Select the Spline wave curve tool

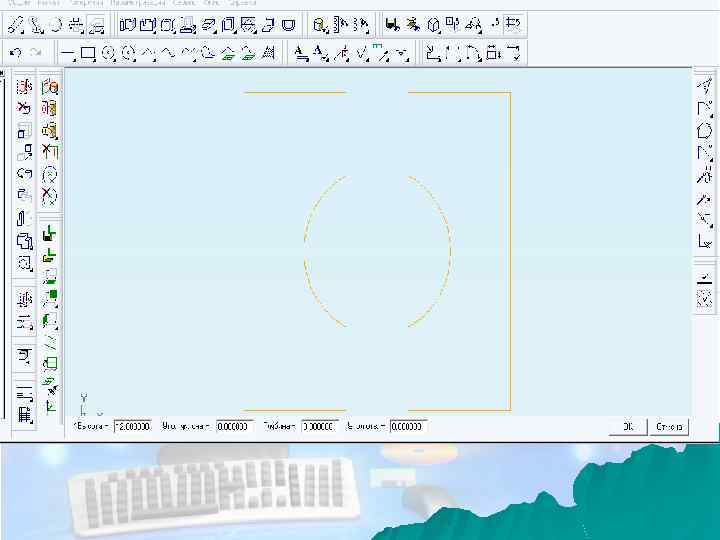coord(168,54)
